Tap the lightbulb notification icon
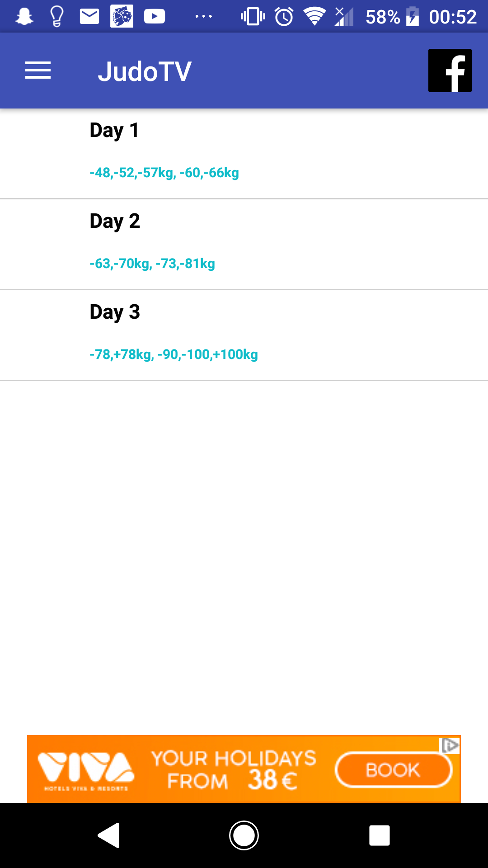Screen dimensions: 488x868 click(56, 17)
